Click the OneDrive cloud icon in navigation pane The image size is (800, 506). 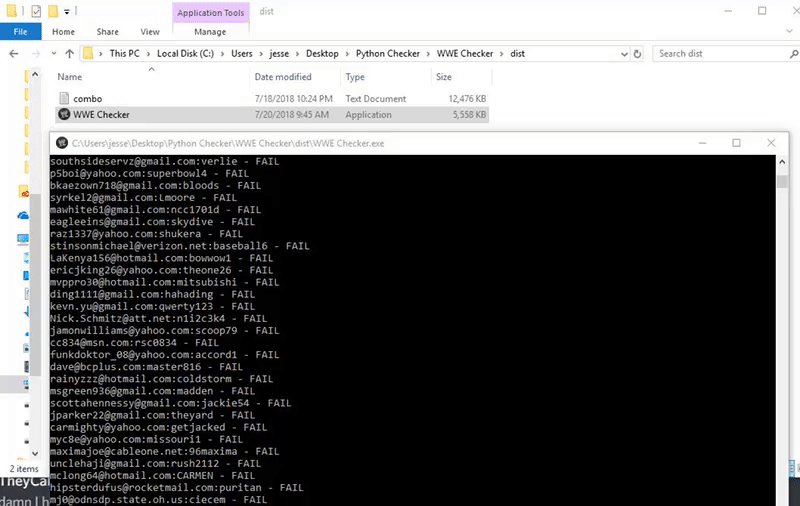point(23,215)
